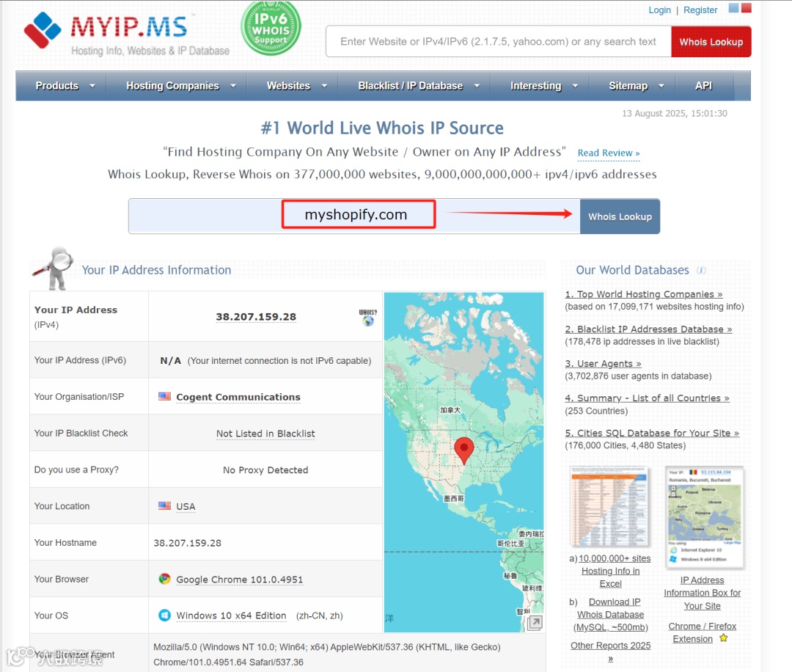This screenshot has width=792, height=672.
Task: Open the Windows 10 x64 Edition link
Action: (231, 616)
